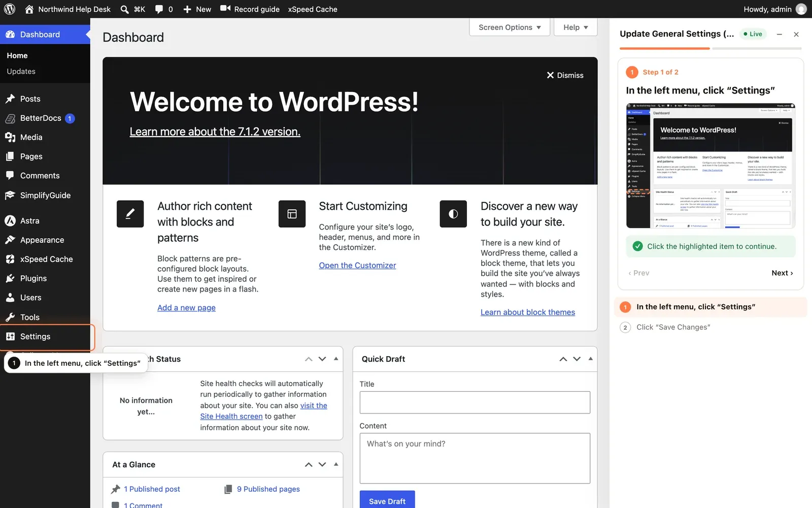The image size is (812, 508).
Task: Click the WordPress logo in admin bar
Action: pyautogui.click(x=10, y=9)
